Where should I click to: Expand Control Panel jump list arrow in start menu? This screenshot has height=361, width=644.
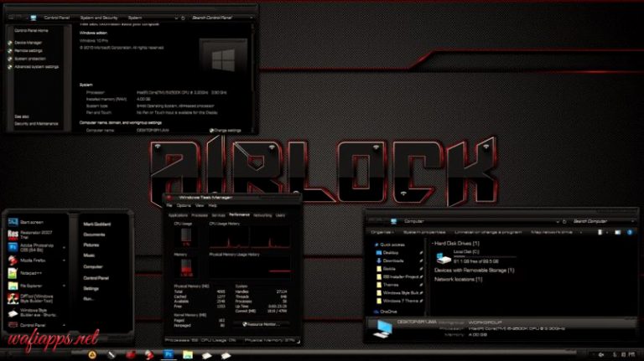pos(64,325)
